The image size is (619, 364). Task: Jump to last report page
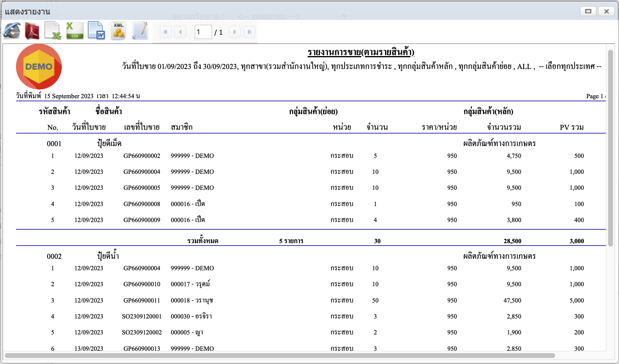[249, 32]
